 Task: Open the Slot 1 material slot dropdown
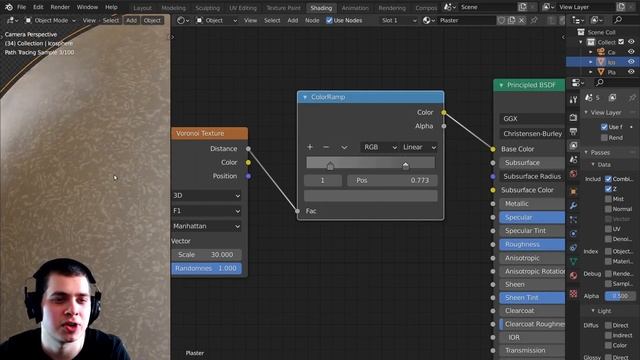point(398,20)
